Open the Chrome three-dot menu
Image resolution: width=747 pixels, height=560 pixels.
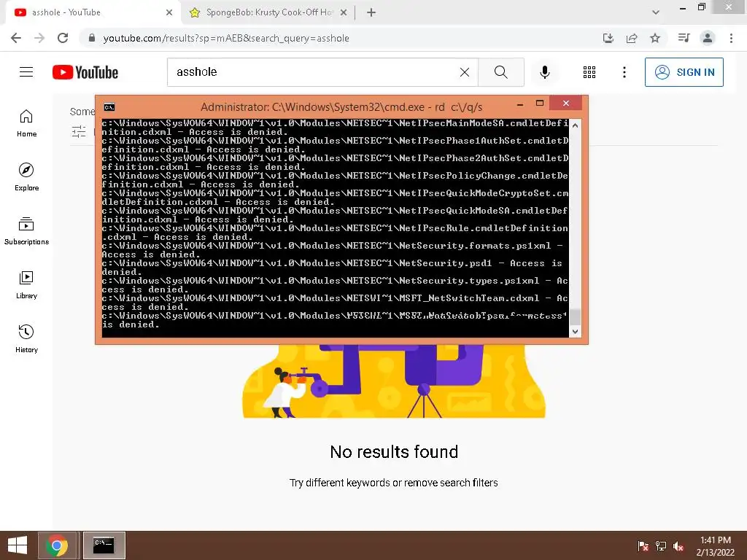731,38
